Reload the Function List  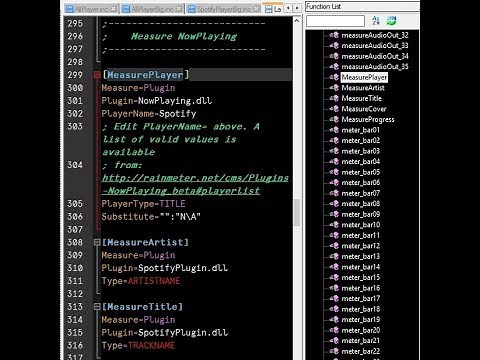(x=391, y=21)
